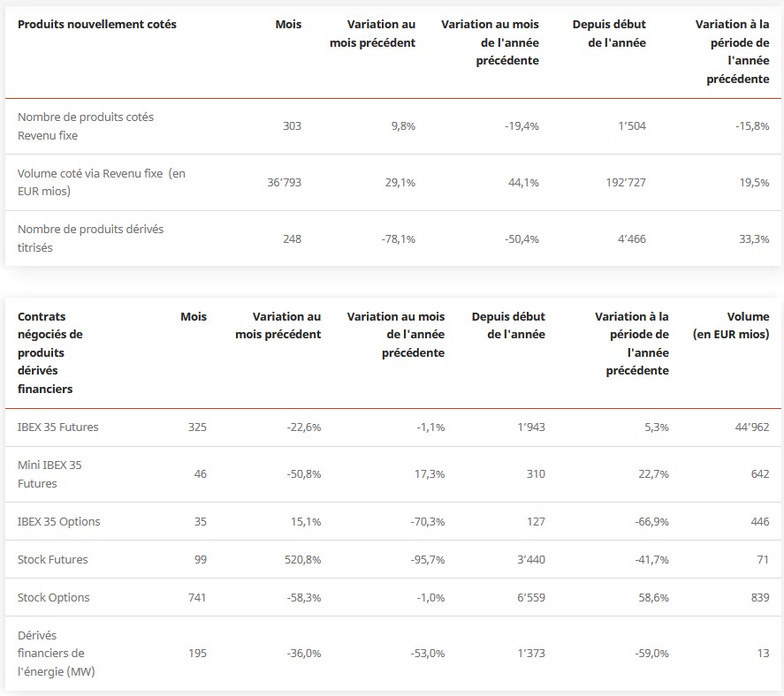
Task: Select the 'IBEX 35 Futures' row label
Action: coord(58,427)
